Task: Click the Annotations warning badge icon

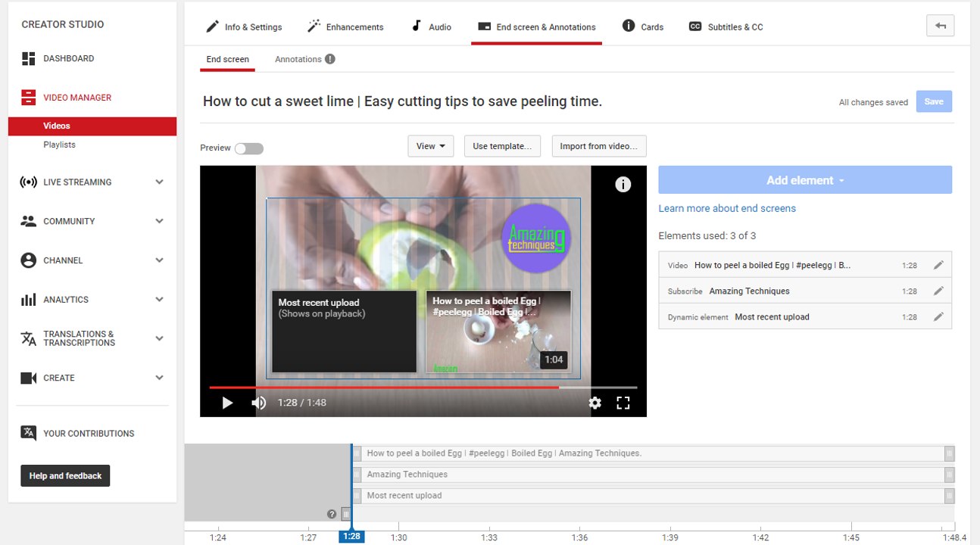Action: pyautogui.click(x=330, y=59)
